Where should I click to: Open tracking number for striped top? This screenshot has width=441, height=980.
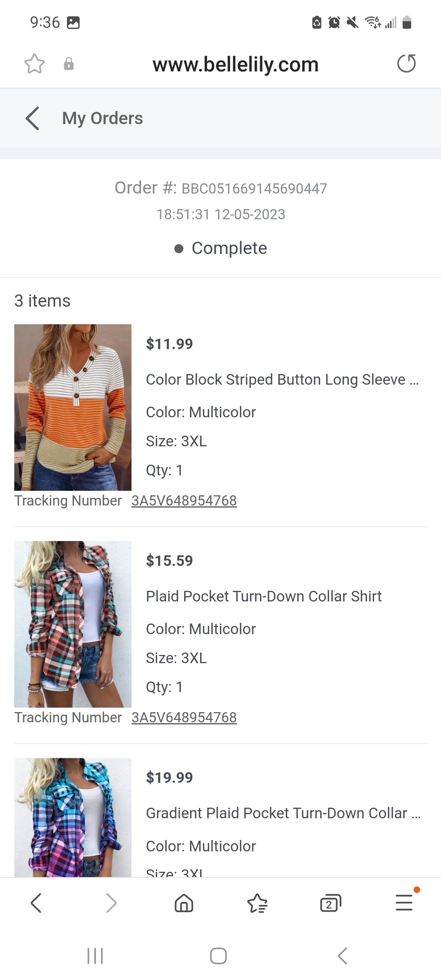184,501
